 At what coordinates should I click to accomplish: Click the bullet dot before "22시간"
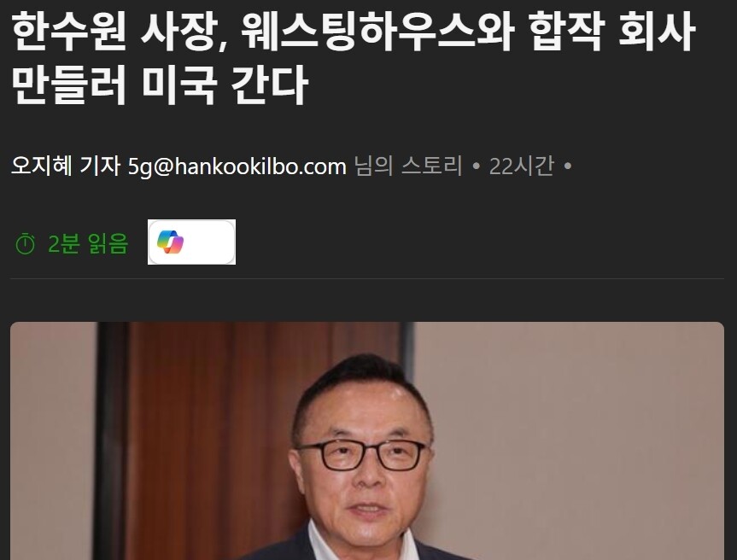(x=476, y=166)
